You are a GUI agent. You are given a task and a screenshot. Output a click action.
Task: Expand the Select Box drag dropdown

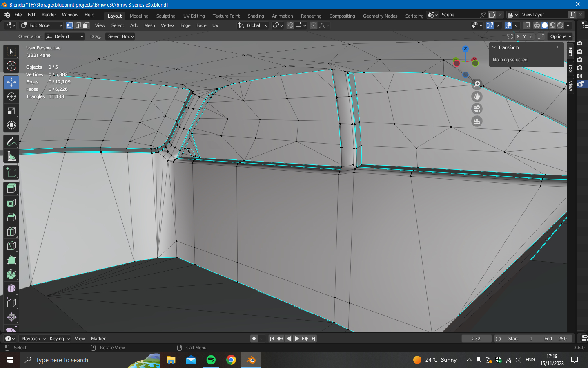[121, 36]
